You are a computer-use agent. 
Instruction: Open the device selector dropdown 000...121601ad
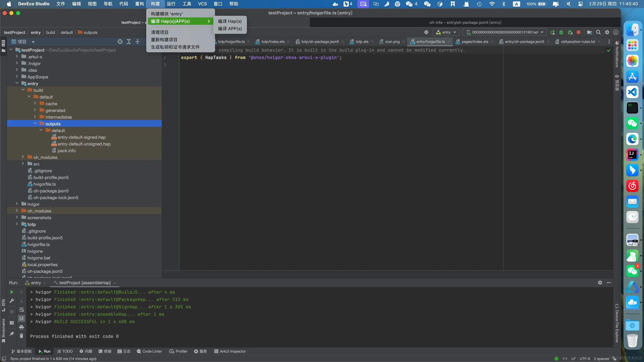pyautogui.click(x=505, y=32)
